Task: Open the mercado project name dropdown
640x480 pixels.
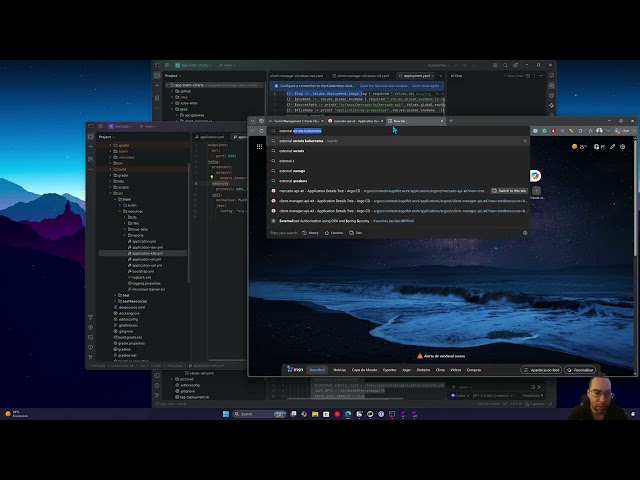Action: pos(121,127)
